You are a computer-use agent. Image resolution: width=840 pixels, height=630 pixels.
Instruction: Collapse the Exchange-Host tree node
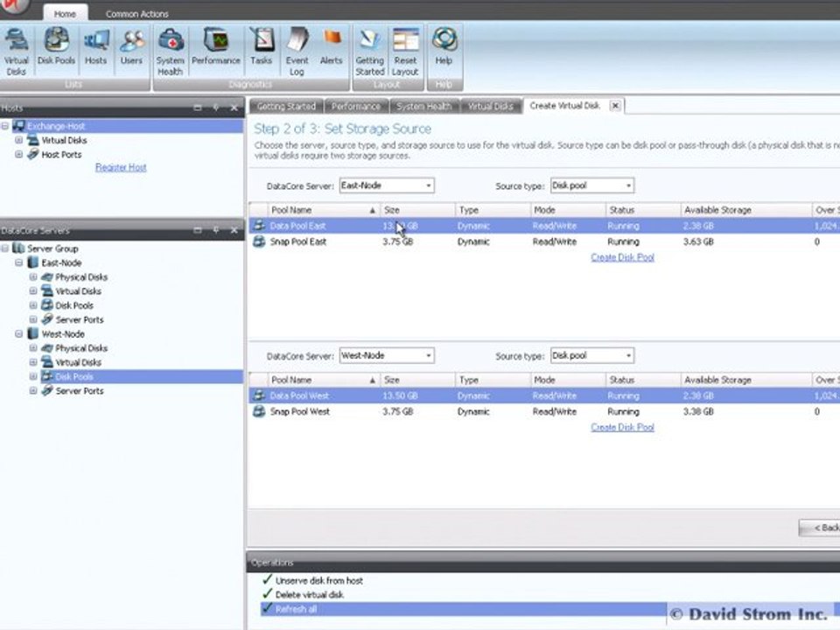(x=5, y=126)
